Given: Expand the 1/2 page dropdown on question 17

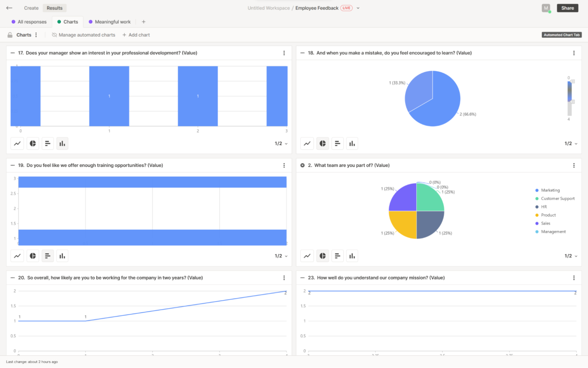Looking at the screenshot, I should point(281,144).
